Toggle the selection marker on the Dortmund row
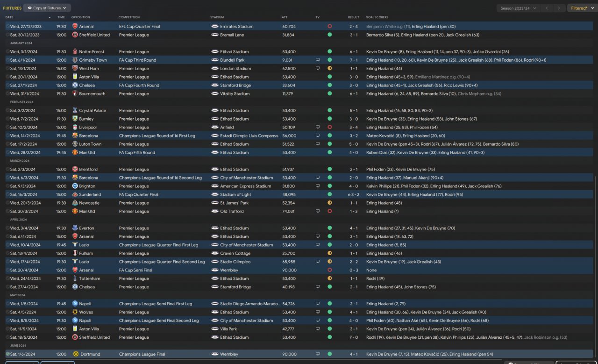 coord(7,355)
